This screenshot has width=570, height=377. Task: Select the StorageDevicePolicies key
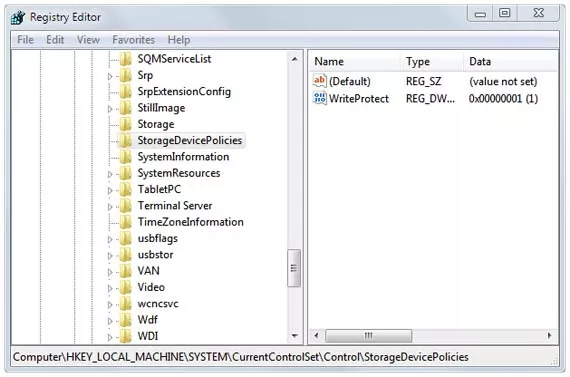[189, 140]
